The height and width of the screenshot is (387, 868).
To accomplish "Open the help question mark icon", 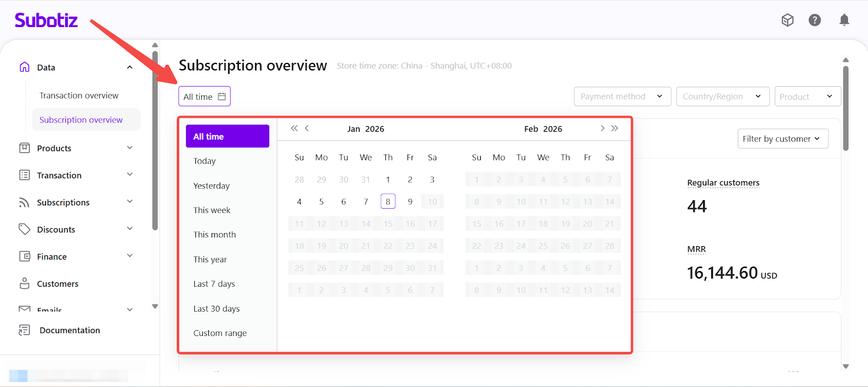I will tap(814, 20).
